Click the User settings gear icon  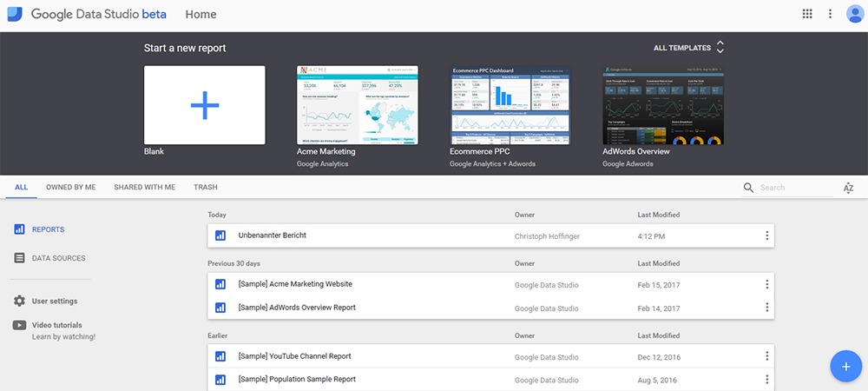[x=19, y=301]
